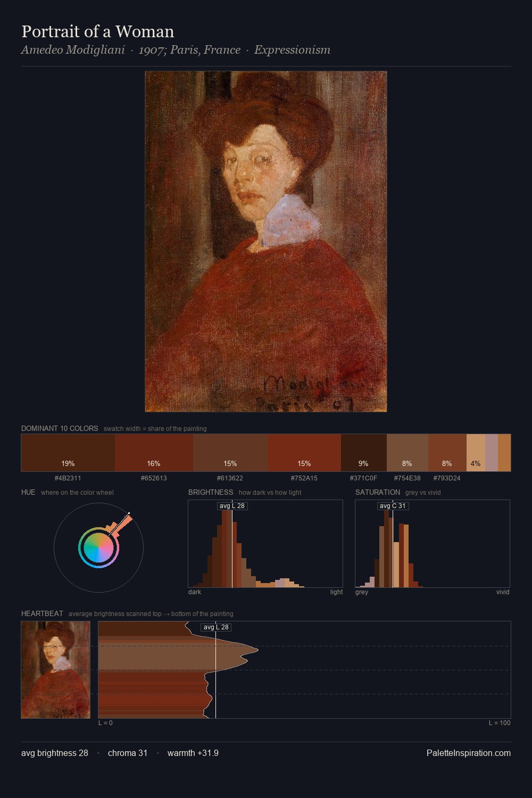Image resolution: width=532 pixels, height=798 pixels.
Task: Pick the 15% #752A15 red-brown swatch
Action: (x=304, y=453)
